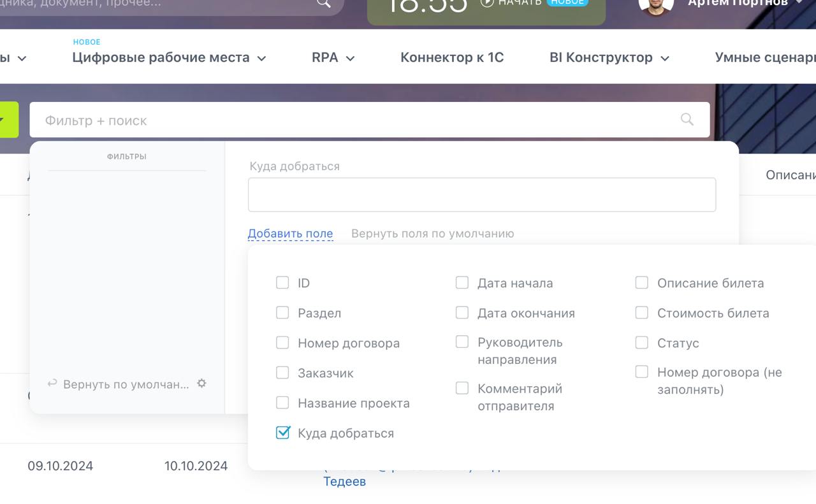Screen dimensions: 816x504
Task: Open the Умные сценарии menu item
Action: pyautogui.click(x=765, y=57)
